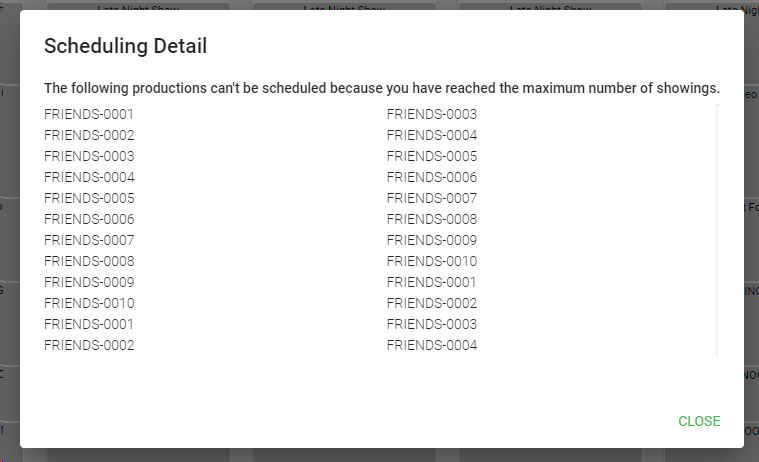Click the CLOSE button in the dialog
This screenshot has height=462, width=759.
point(699,421)
